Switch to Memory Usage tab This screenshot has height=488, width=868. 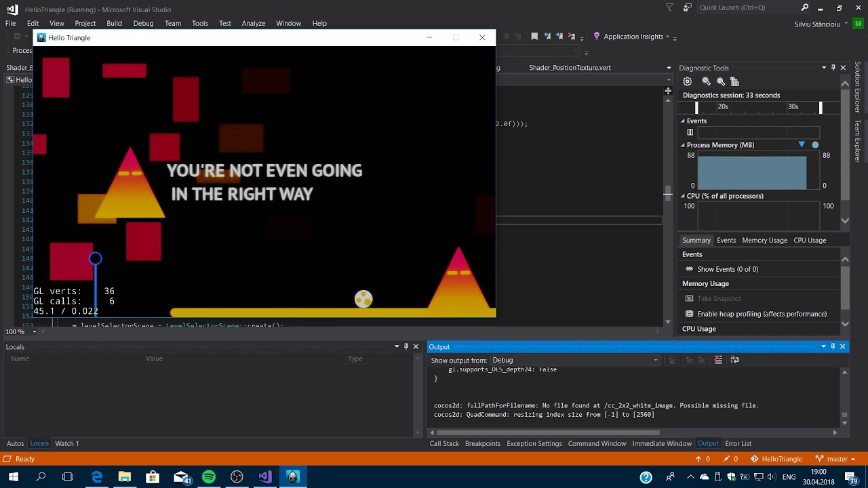764,240
